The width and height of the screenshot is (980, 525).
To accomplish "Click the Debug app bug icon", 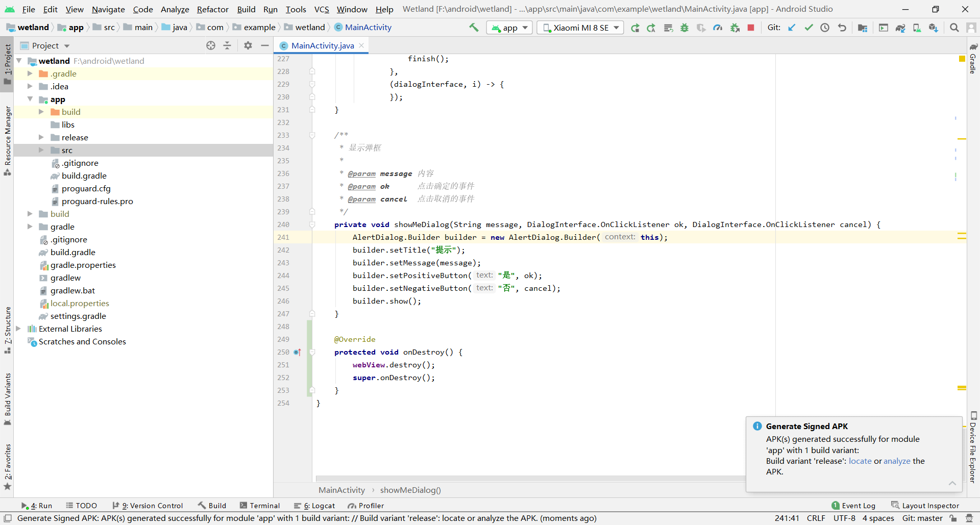I will click(684, 28).
